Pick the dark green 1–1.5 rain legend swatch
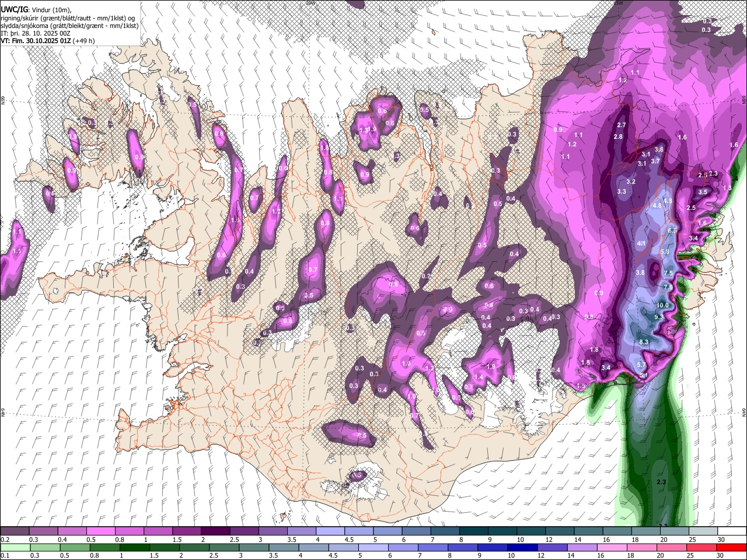Image resolution: width=747 pixels, height=560 pixels. click(x=134, y=547)
